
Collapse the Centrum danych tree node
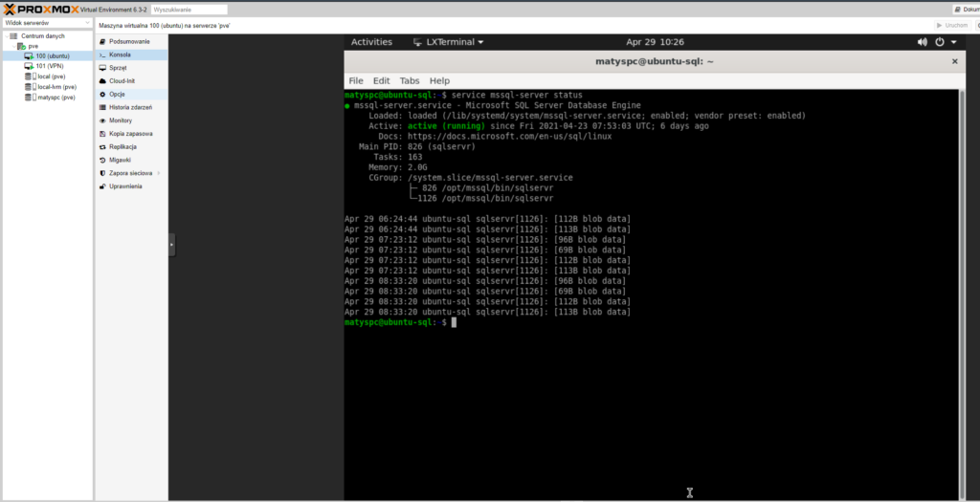[6, 35]
